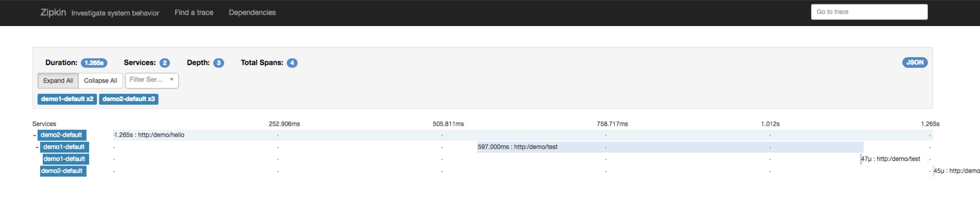
Task: Open the 45μ http:/demo span
Action: coord(956,171)
